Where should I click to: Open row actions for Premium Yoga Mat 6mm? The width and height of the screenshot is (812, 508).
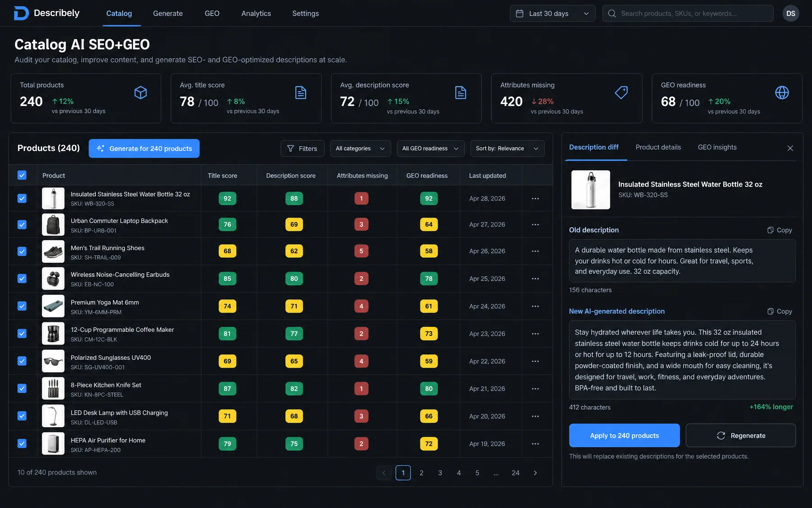point(535,306)
